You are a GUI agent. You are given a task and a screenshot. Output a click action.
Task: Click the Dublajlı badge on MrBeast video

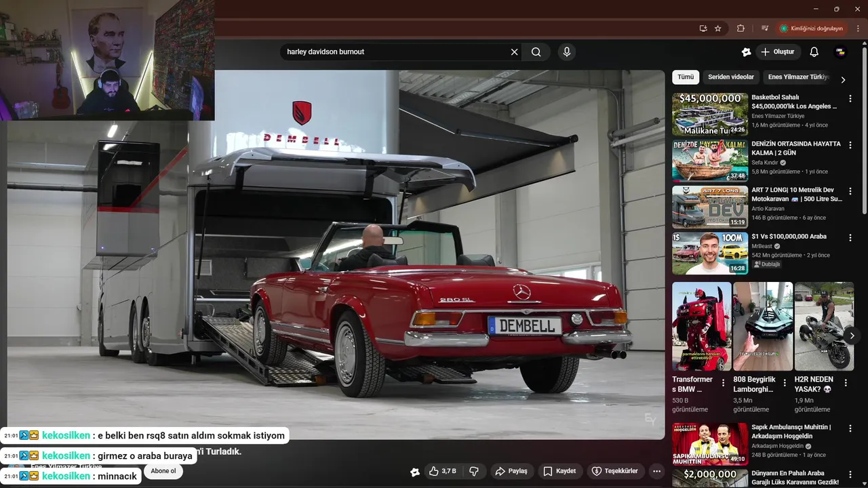pos(766,264)
